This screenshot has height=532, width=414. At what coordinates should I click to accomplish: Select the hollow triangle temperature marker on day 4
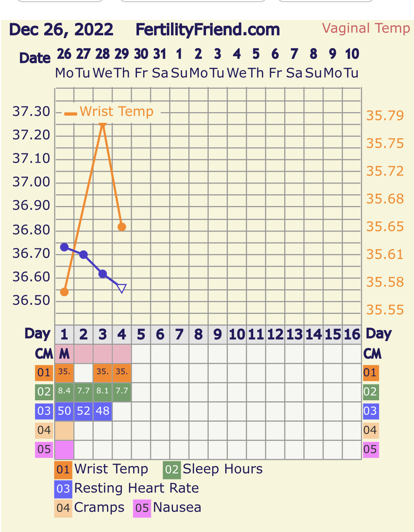point(122,288)
